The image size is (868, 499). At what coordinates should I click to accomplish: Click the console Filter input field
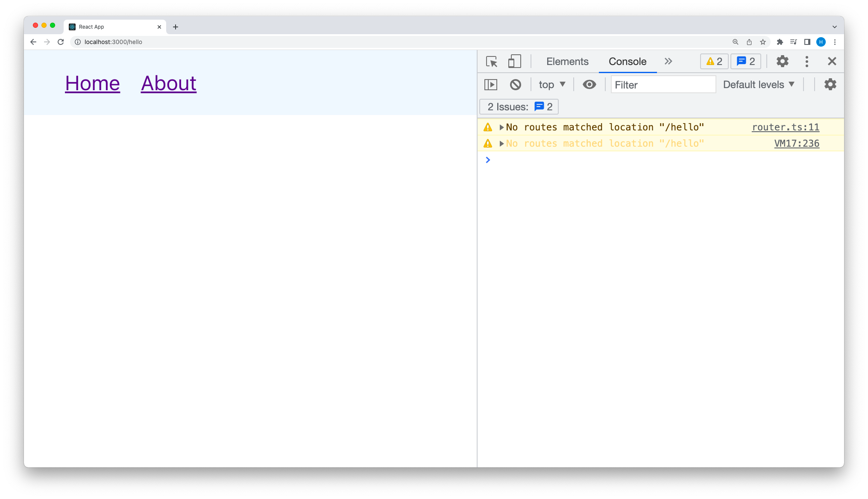[663, 85]
